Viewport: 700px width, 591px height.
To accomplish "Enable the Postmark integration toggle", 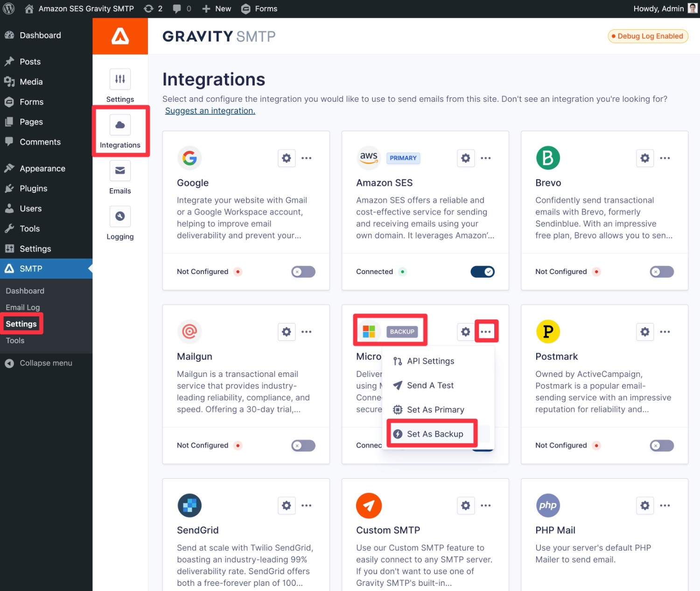I will point(662,445).
